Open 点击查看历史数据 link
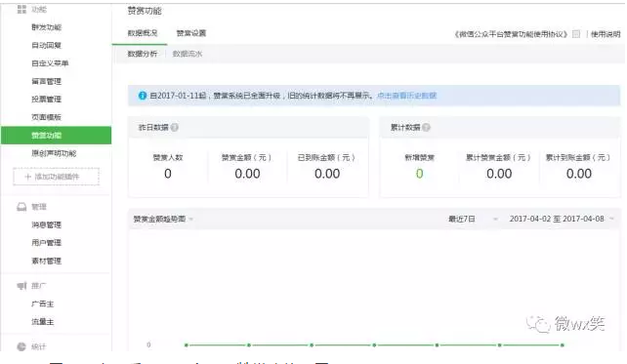 point(406,96)
